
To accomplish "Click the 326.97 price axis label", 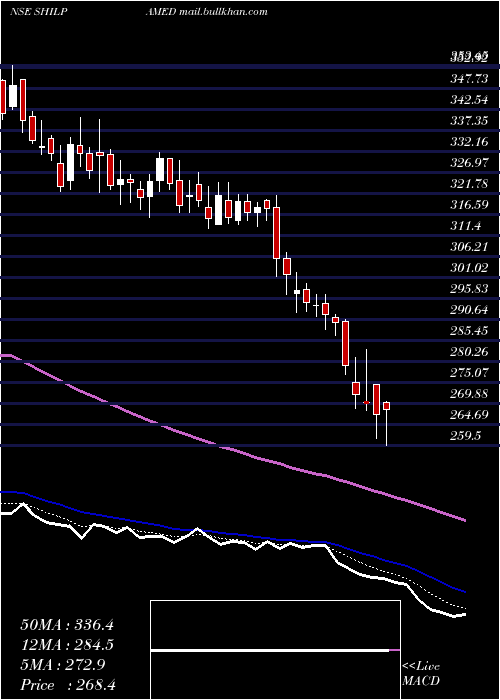I will (x=469, y=163).
